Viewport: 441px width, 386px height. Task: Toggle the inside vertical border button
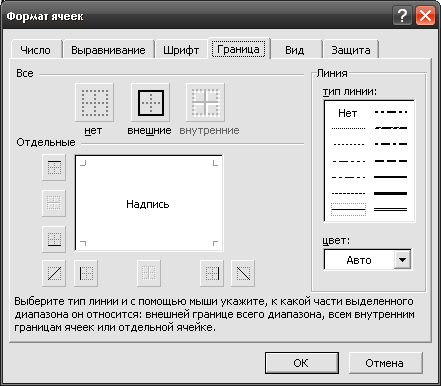[149, 273]
